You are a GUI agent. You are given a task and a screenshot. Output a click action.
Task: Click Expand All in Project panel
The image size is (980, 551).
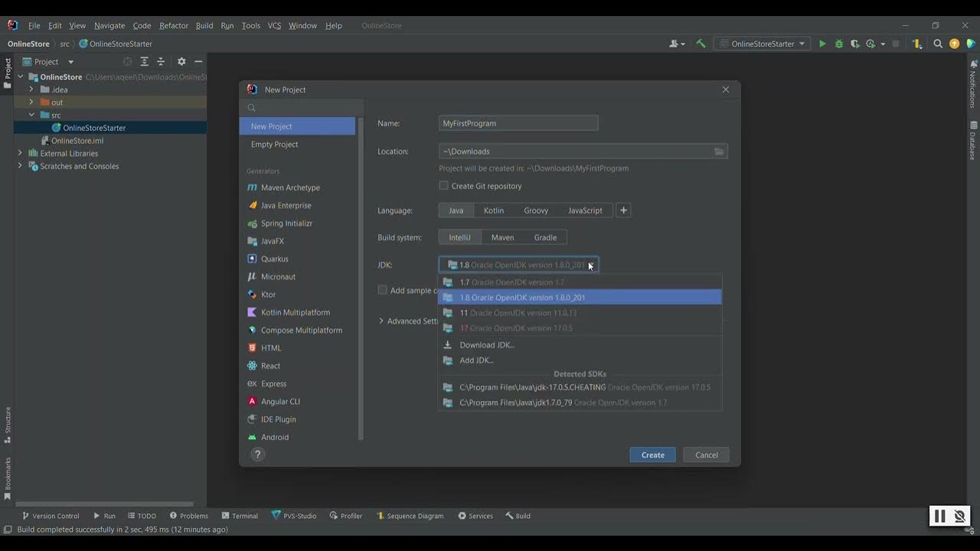(144, 61)
